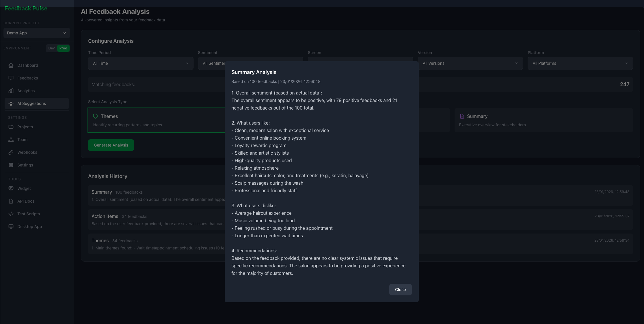Open the Webhooks page
Viewport: 644px width, 324px height.
27,152
